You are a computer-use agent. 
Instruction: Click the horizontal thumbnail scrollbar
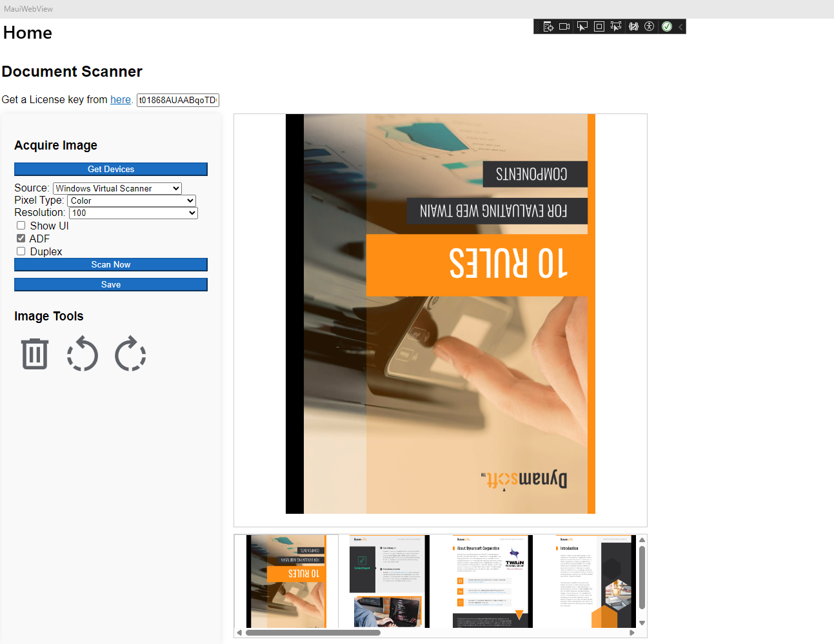coord(313,632)
